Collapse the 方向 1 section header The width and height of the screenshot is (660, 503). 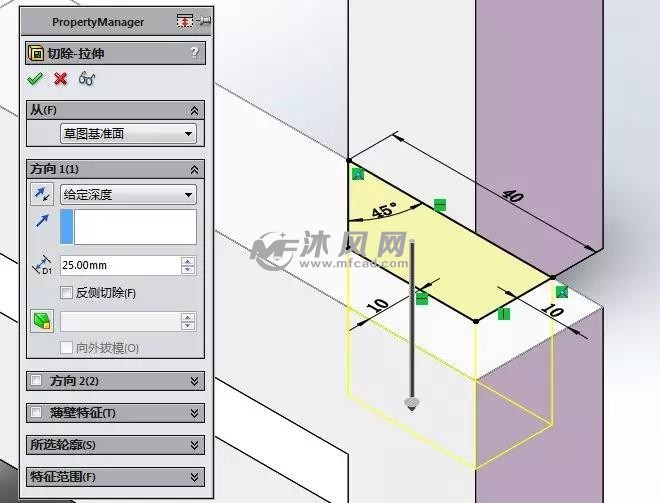point(194,169)
